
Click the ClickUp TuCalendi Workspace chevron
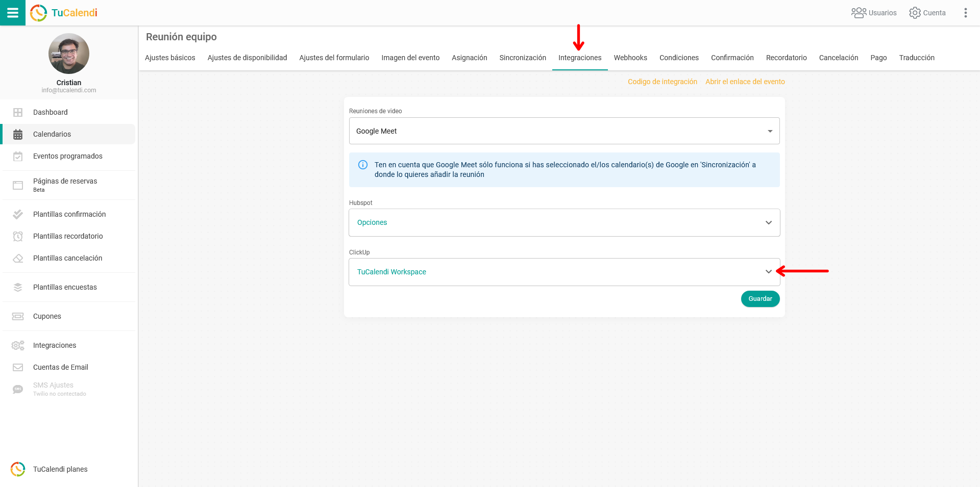tap(769, 272)
